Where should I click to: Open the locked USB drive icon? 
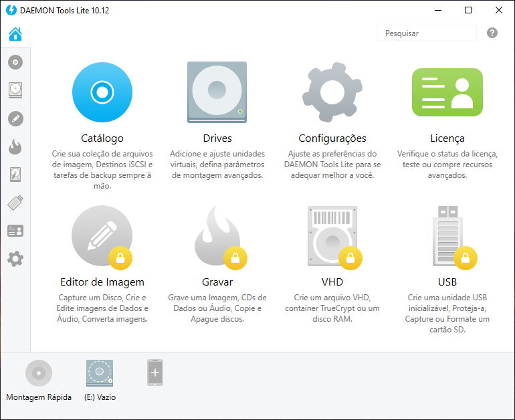pos(447,236)
